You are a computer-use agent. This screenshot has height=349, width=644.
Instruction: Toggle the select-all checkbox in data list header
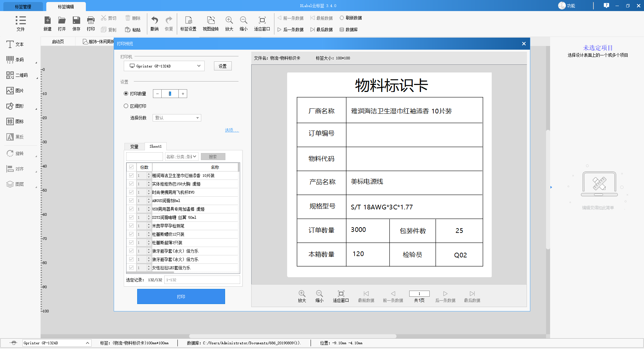click(x=131, y=167)
